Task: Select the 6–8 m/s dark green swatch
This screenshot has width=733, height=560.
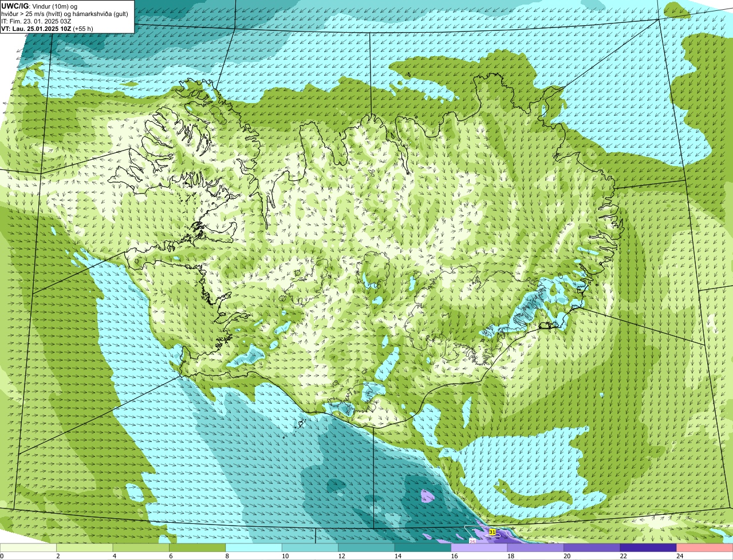Action: [x=198, y=547]
